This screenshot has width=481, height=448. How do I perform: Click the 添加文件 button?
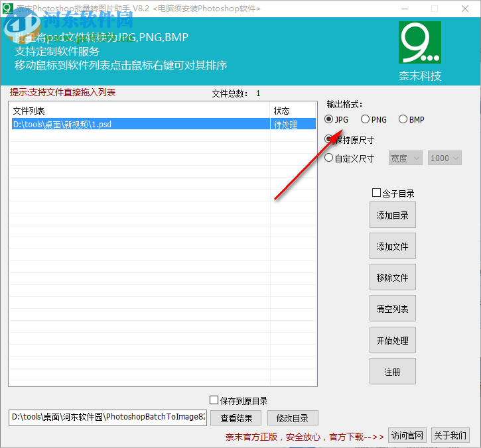point(392,246)
